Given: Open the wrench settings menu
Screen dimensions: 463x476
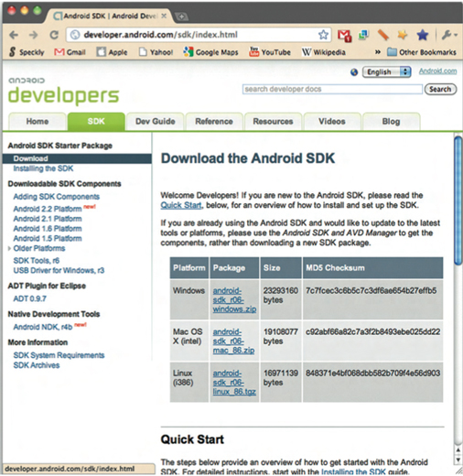Looking at the screenshot, I should [x=449, y=35].
